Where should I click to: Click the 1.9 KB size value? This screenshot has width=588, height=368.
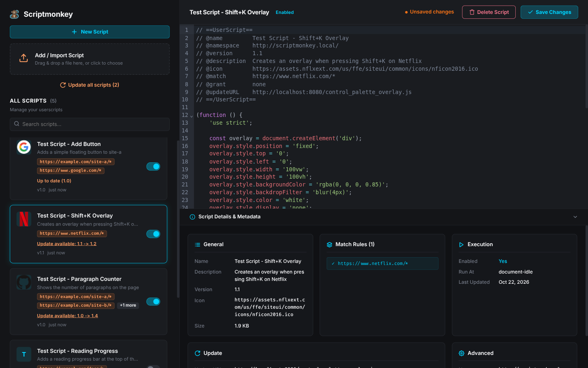coord(242,326)
